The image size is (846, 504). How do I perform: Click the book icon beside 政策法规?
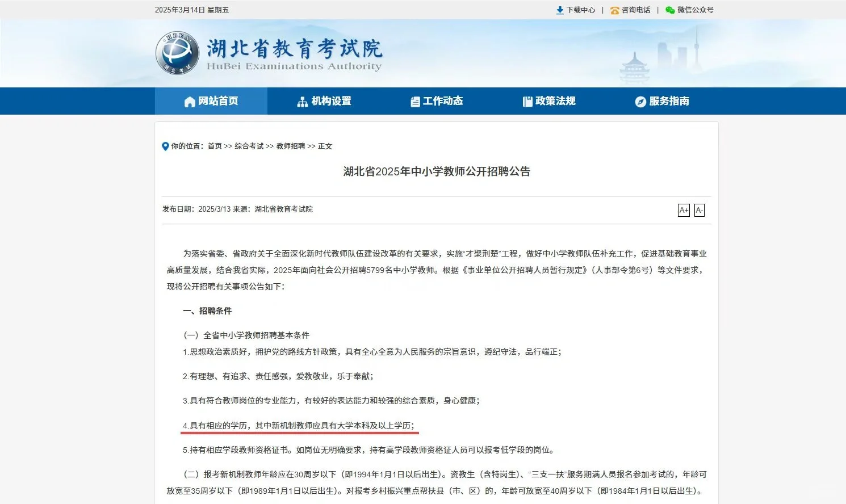[526, 101]
